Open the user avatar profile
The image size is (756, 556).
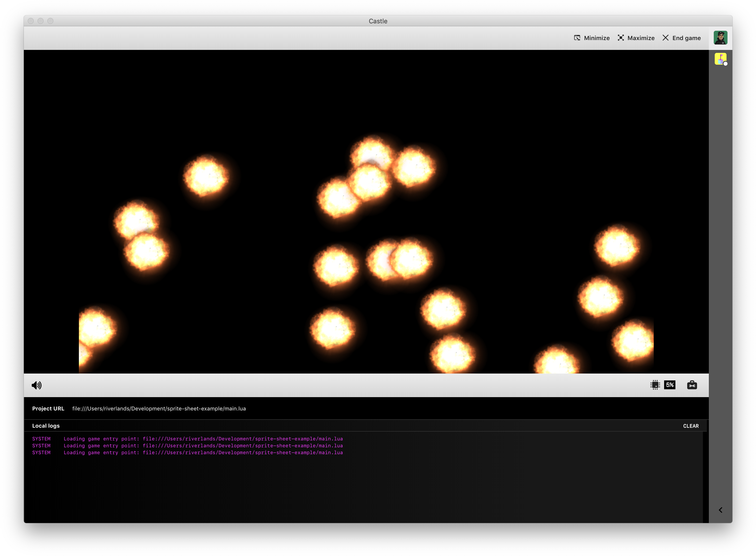720,38
